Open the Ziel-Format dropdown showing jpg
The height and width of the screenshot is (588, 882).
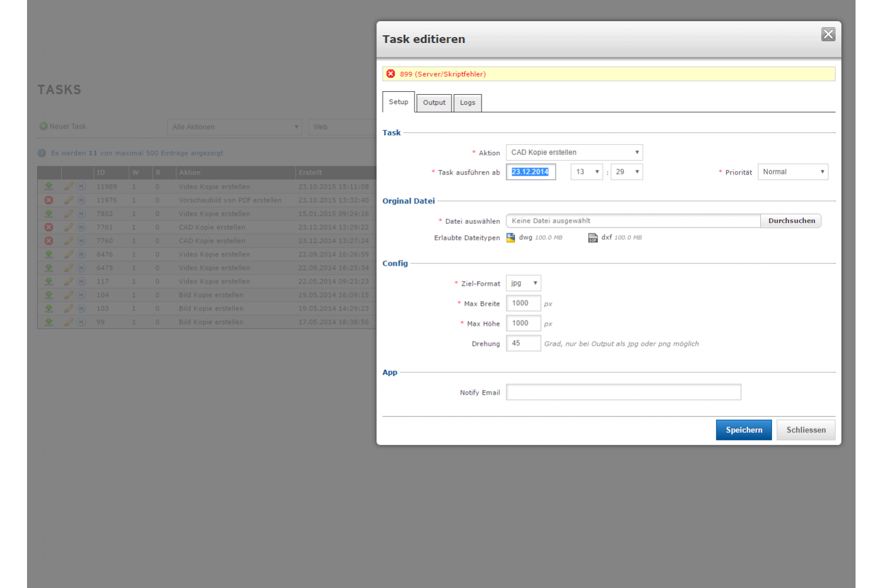point(523,283)
